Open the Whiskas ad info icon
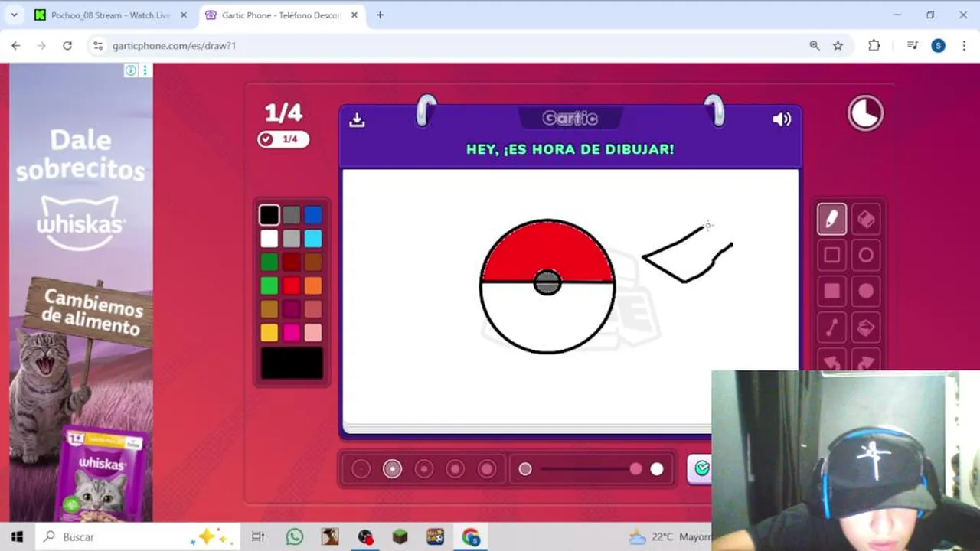 [131, 70]
